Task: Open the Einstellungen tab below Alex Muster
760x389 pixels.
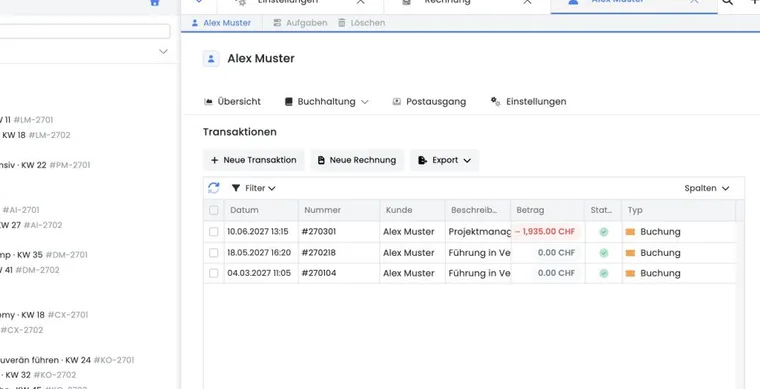Action: [x=528, y=102]
